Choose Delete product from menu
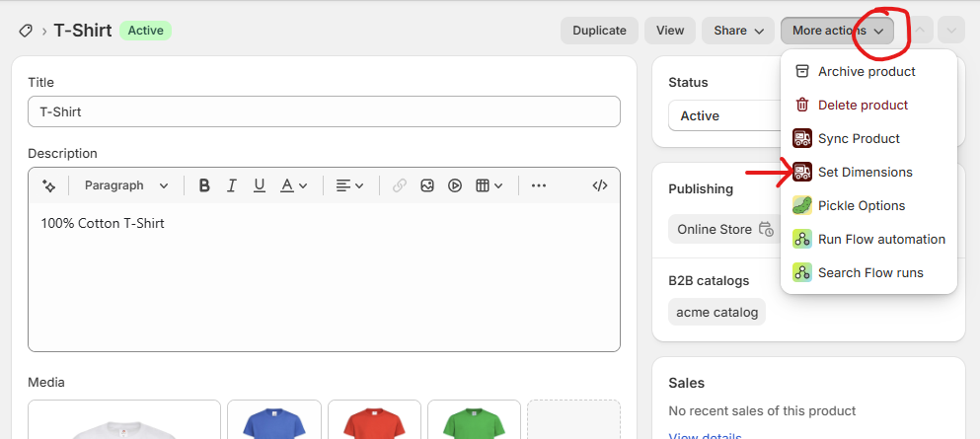 tap(868, 105)
